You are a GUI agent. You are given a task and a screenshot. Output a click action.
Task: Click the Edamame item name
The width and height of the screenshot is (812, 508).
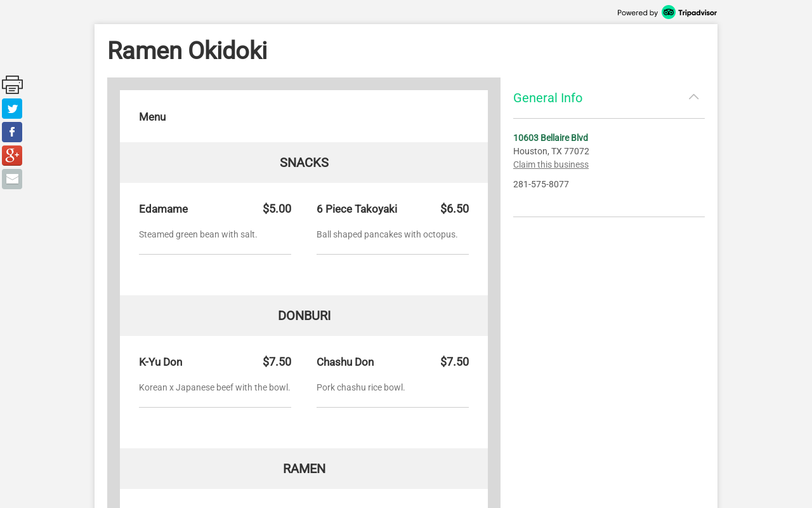[163, 209]
